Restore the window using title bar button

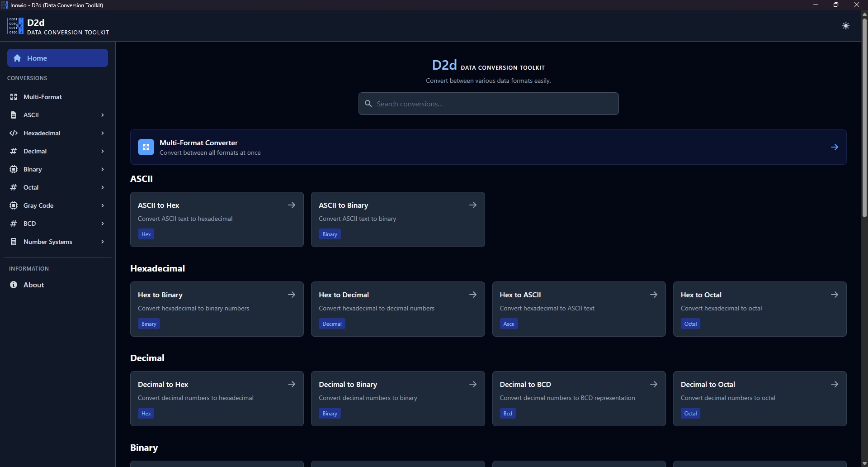(836, 5)
